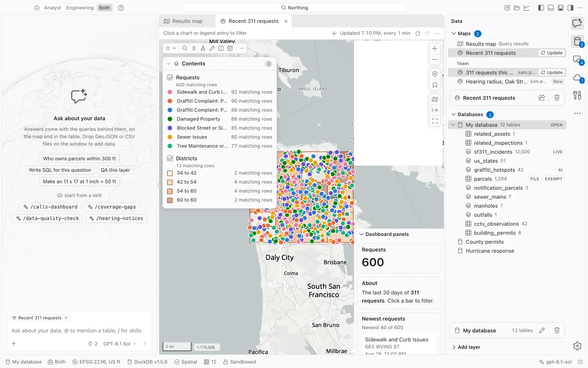
Task: Open settings gear at bottom of sidebar
Action: coord(577,346)
